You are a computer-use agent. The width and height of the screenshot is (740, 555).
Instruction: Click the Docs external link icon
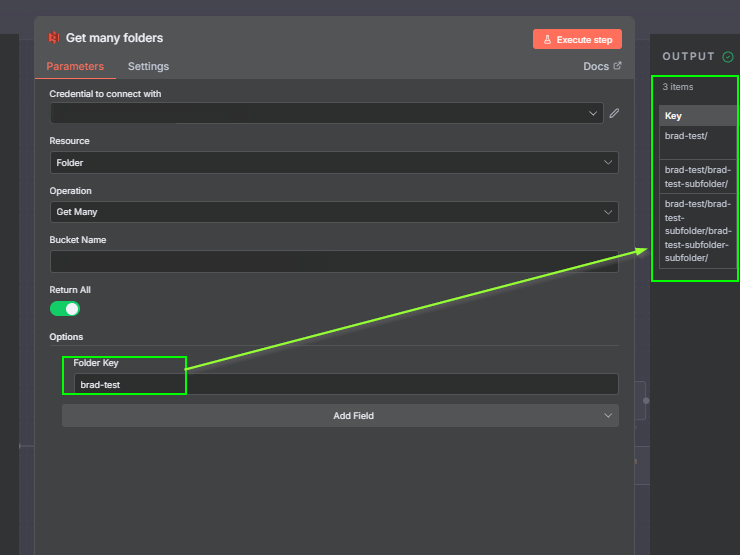(x=617, y=66)
